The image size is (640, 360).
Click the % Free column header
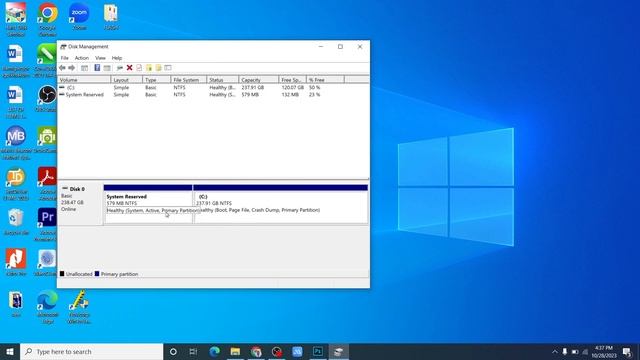[x=325, y=80]
